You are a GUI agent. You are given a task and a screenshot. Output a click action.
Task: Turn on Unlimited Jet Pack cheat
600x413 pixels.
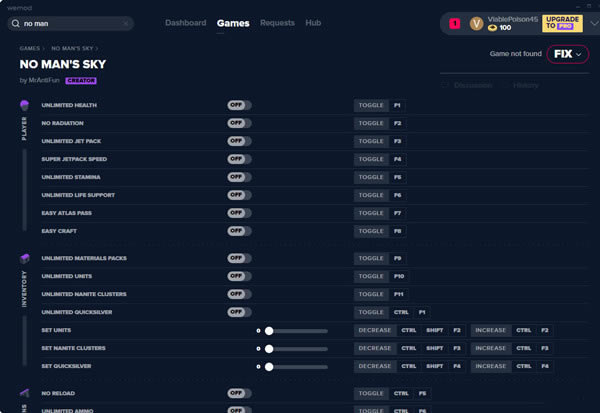pyautogui.click(x=239, y=141)
